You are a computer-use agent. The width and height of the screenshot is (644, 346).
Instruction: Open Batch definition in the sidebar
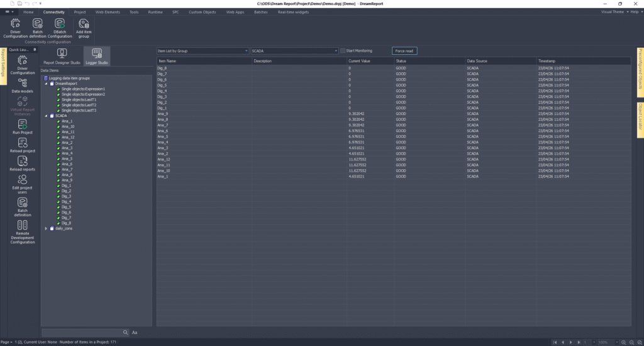tap(23, 207)
